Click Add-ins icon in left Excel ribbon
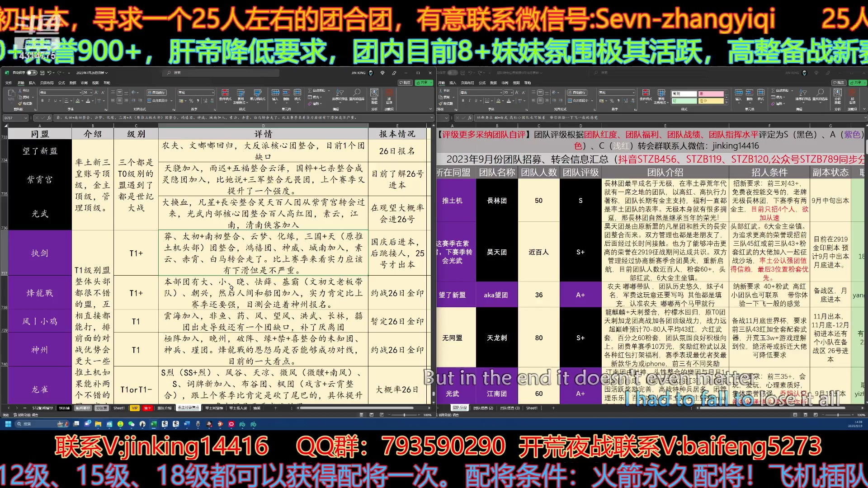 389,96
